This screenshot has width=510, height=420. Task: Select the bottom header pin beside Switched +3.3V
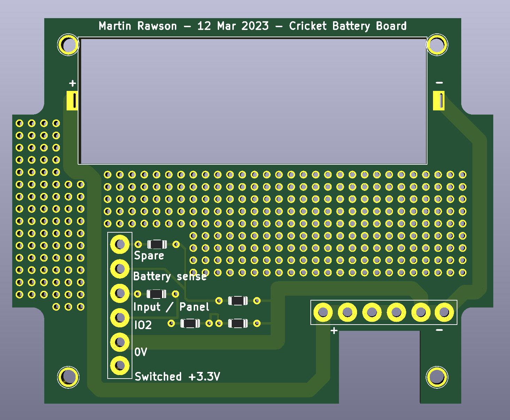point(120,365)
